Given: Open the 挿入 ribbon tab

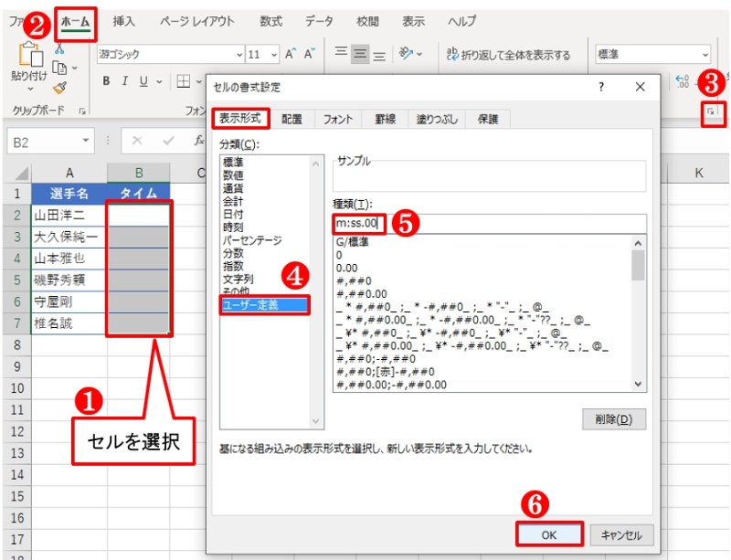Looking at the screenshot, I should pyautogui.click(x=125, y=21).
